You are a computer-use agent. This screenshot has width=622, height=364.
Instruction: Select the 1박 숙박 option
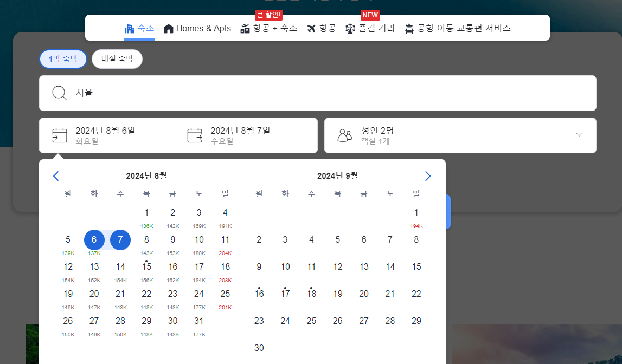pos(63,59)
